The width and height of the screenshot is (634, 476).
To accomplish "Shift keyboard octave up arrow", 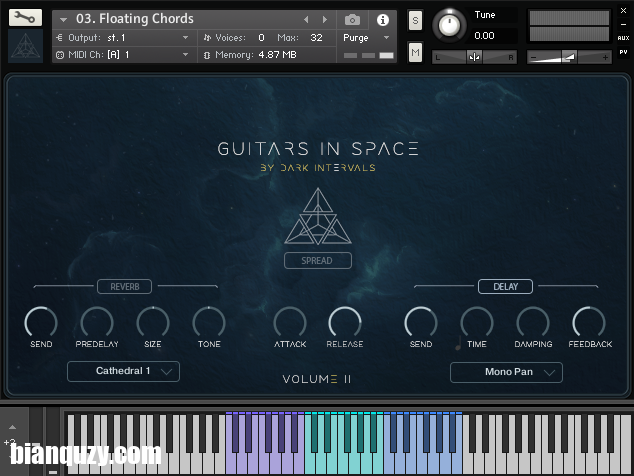I will coord(13,427).
